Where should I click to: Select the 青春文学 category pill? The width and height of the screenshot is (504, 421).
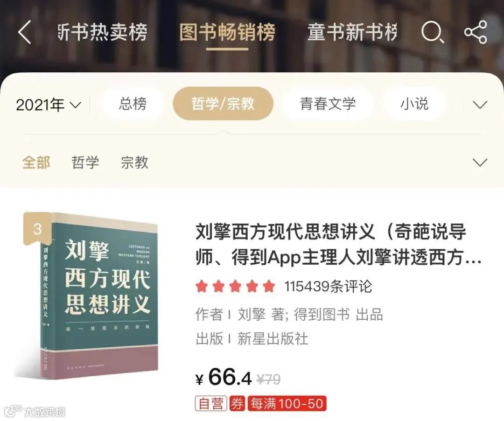point(328,104)
